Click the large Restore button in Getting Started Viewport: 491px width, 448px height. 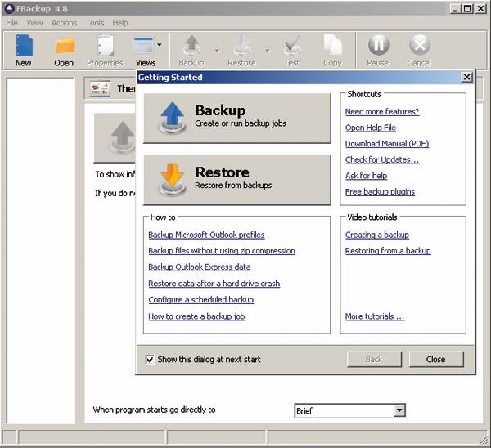pos(237,180)
